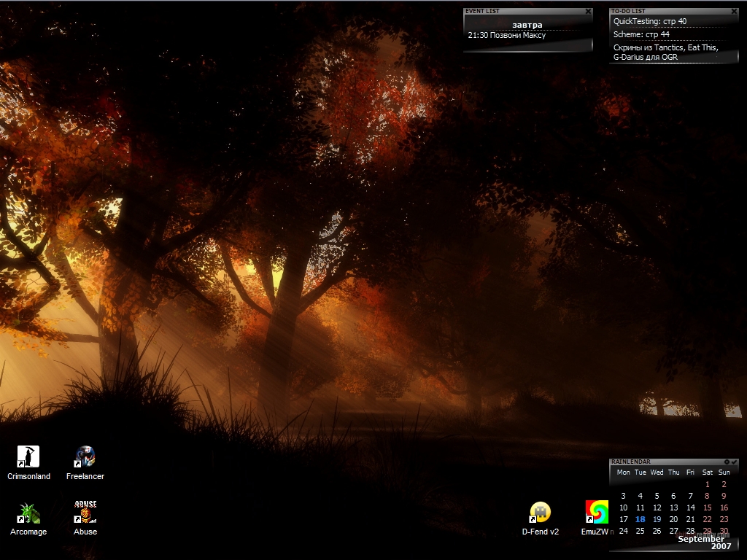The height and width of the screenshot is (560, 747).
Task: Select September 1 in the calendar
Action: coord(708,484)
